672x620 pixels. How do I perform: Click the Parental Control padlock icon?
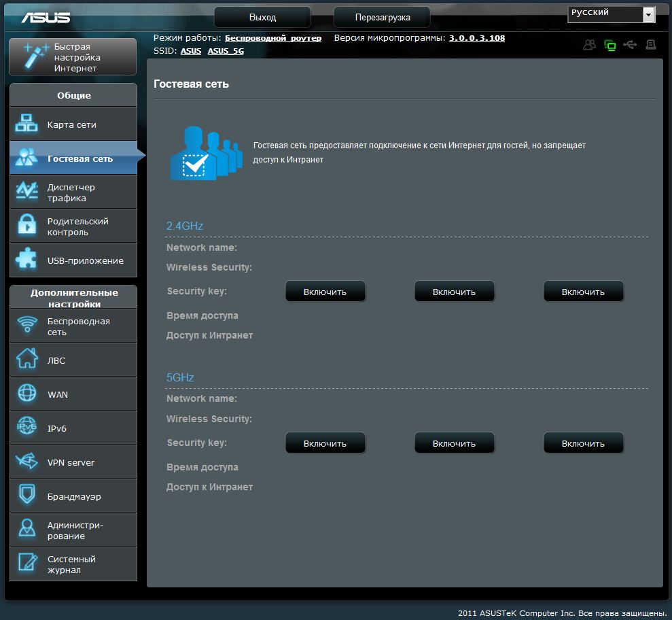27,225
